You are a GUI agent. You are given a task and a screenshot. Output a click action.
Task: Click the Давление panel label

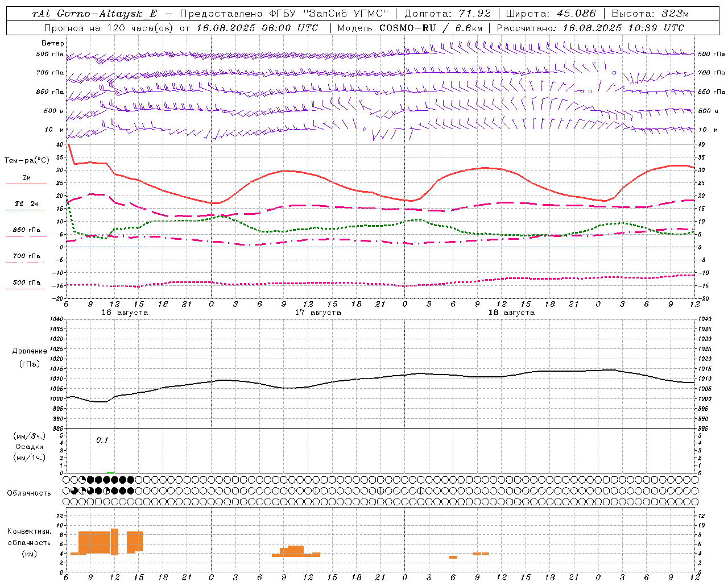[x=30, y=351]
